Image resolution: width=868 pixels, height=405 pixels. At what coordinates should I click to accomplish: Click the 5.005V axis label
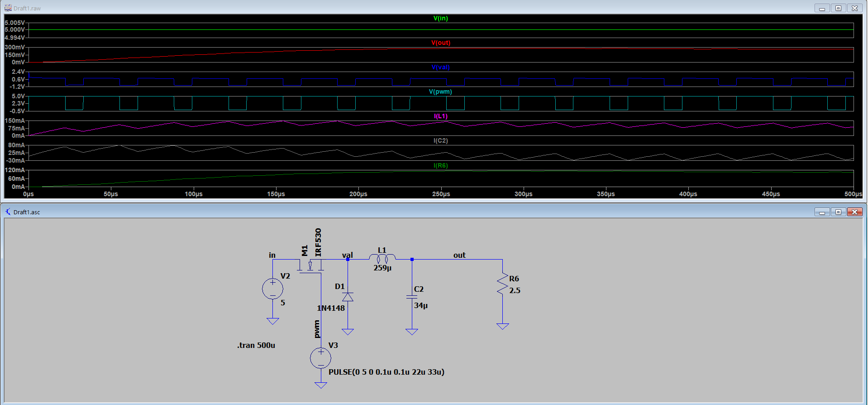click(14, 23)
